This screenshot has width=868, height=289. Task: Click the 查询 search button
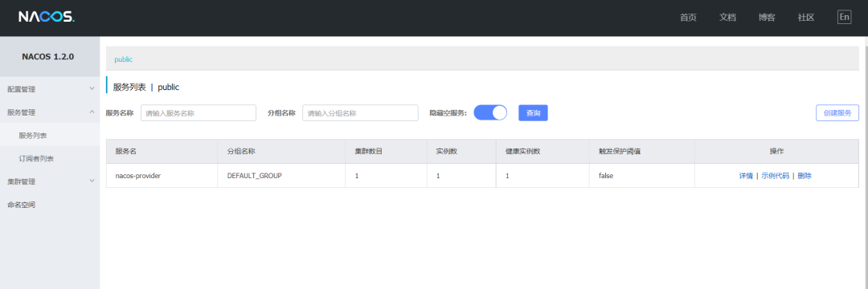pos(533,112)
